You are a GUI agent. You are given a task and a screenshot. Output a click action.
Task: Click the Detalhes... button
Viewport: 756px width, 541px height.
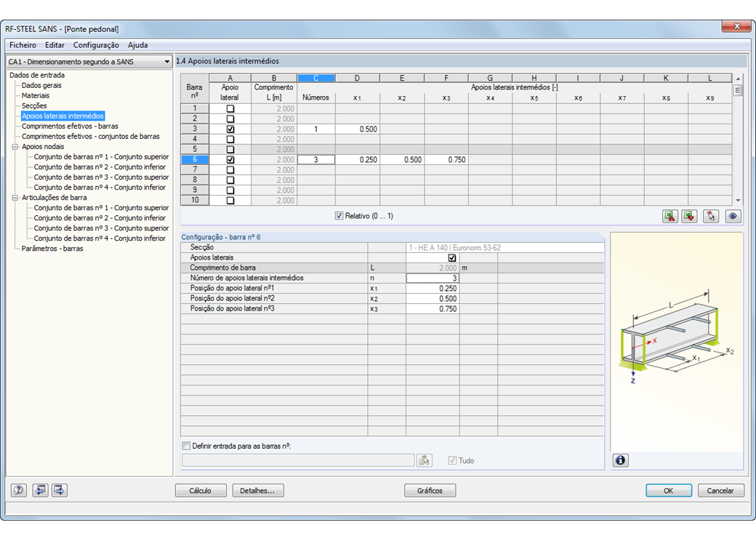(x=258, y=490)
